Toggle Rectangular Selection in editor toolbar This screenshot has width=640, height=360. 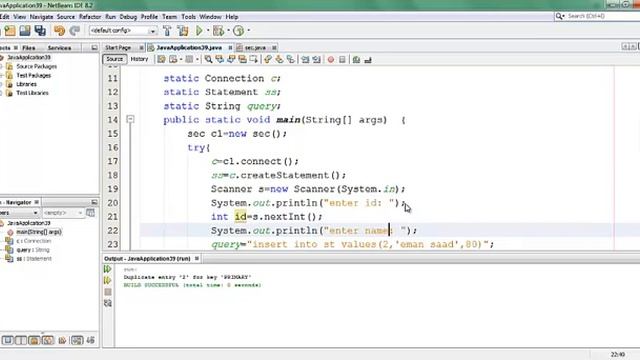coord(253,60)
